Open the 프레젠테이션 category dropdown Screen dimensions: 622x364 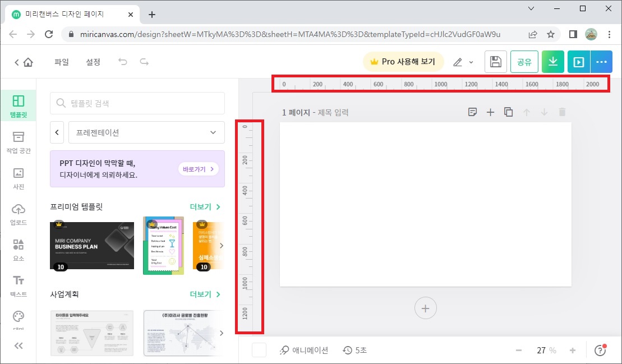(146, 132)
